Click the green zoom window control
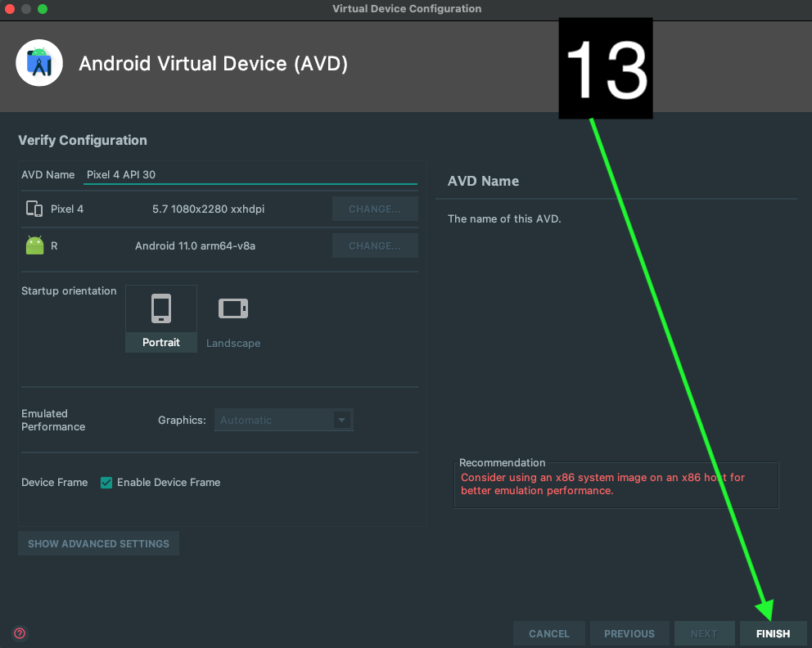The width and height of the screenshot is (812, 648). point(42,9)
